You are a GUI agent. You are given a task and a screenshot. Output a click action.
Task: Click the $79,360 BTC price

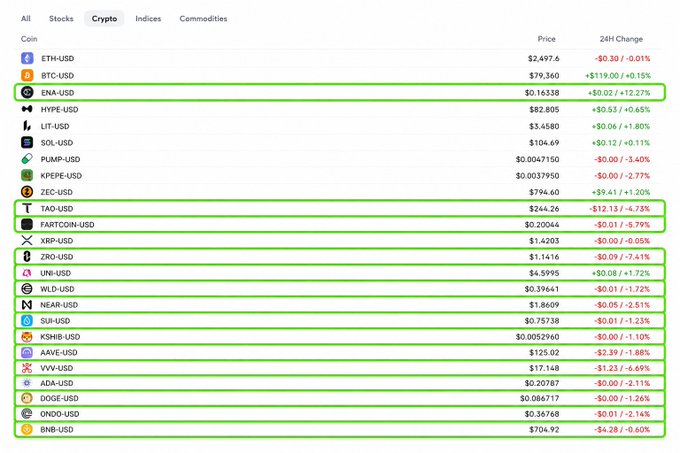(544, 76)
